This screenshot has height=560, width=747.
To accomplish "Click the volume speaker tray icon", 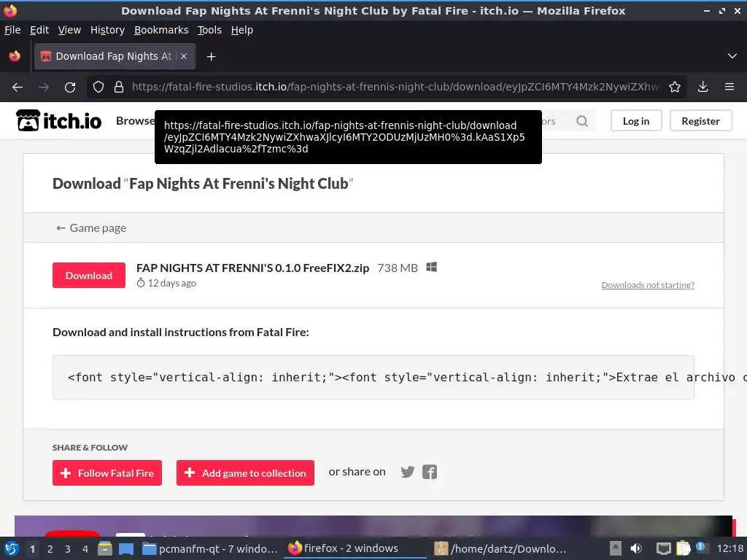I will pyautogui.click(x=636, y=548).
